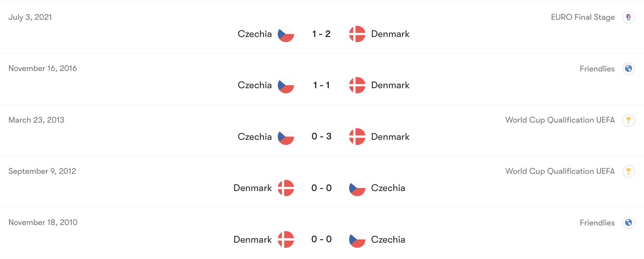Click Czechia flag in the November 16, 2016 match
The width and height of the screenshot is (644, 259).
pos(286,85)
